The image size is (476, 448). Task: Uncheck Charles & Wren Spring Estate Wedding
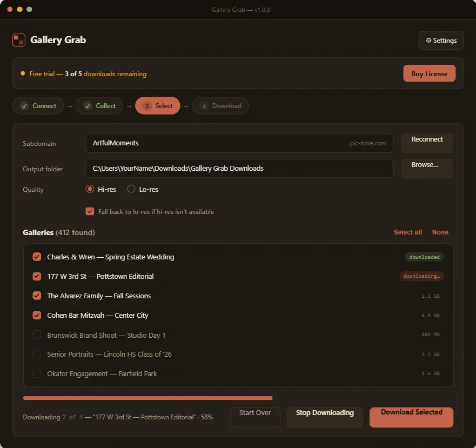(x=37, y=257)
